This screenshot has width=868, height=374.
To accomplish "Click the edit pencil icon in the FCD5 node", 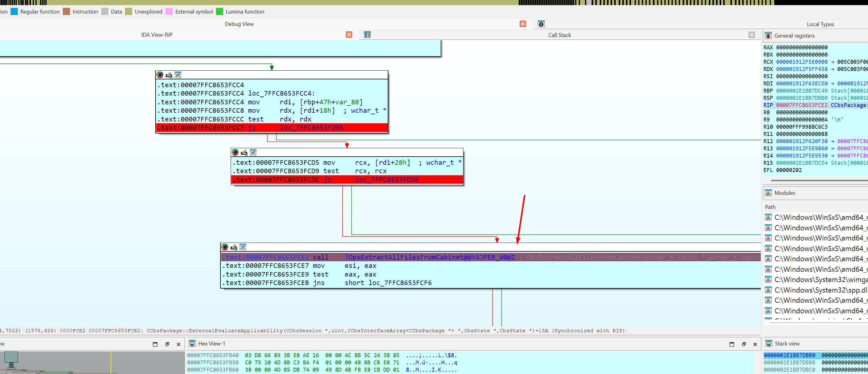I will click(x=244, y=152).
